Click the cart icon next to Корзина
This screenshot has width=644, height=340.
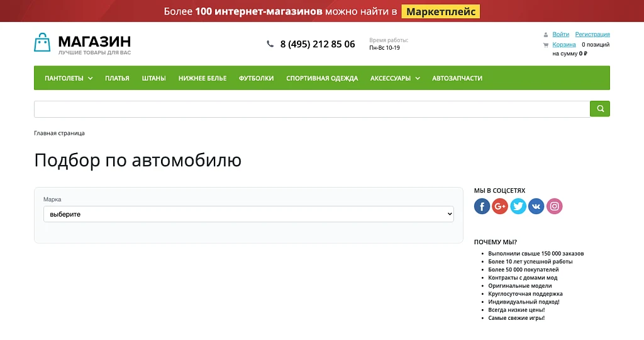tap(545, 45)
